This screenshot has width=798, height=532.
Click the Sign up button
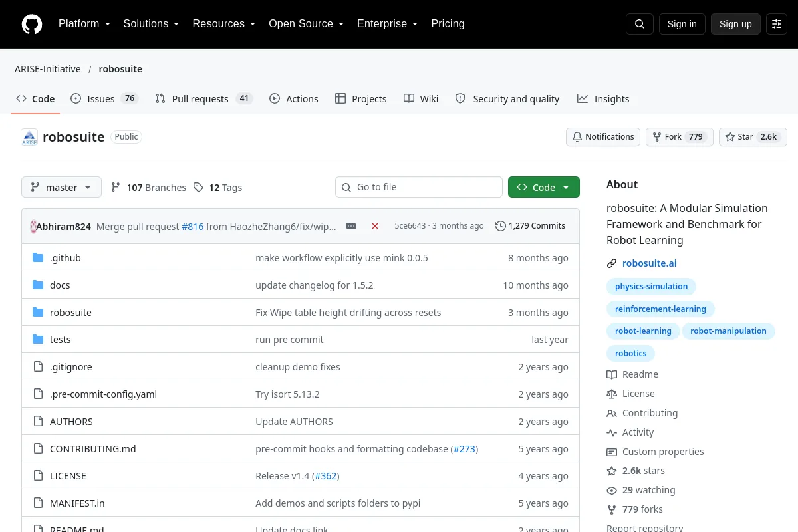(x=735, y=24)
